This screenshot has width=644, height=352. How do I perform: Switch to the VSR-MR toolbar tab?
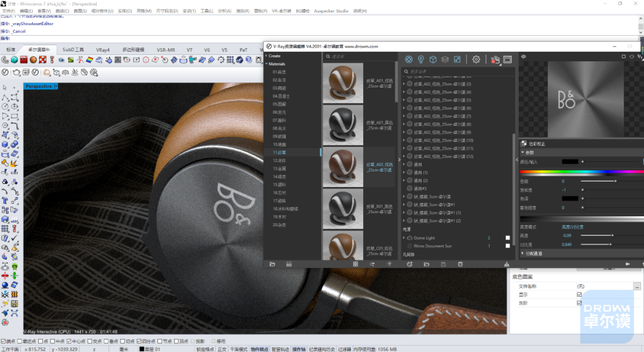[166, 49]
